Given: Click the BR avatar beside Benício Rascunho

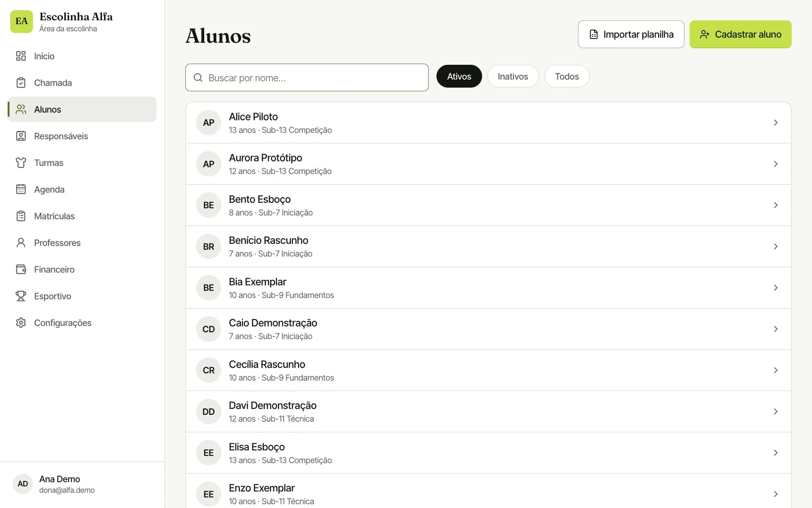Looking at the screenshot, I should tap(208, 246).
